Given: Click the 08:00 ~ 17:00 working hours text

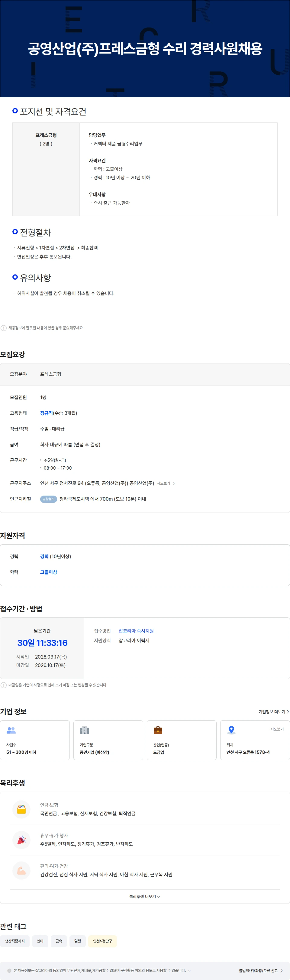Looking at the screenshot, I should pos(58,468).
